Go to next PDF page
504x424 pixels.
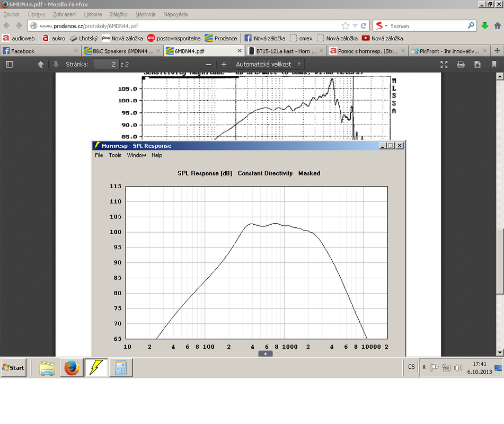tap(56, 64)
